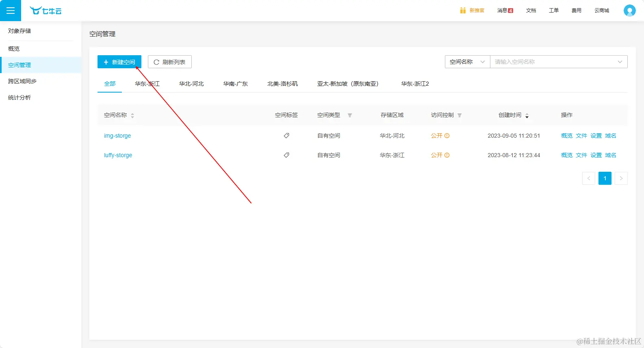Click tag icon for luffy-storge
This screenshot has width=644, height=348.
pos(286,155)
